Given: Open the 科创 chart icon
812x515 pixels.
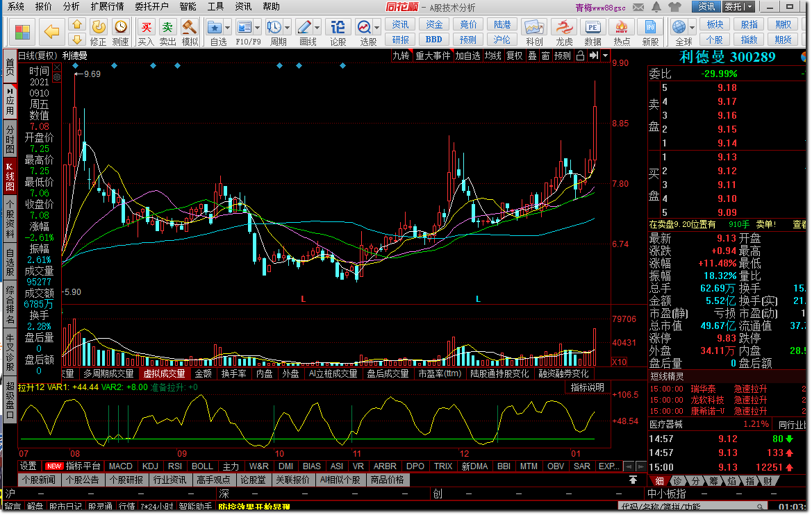Looking at the screenshot, I should [534, 27].
